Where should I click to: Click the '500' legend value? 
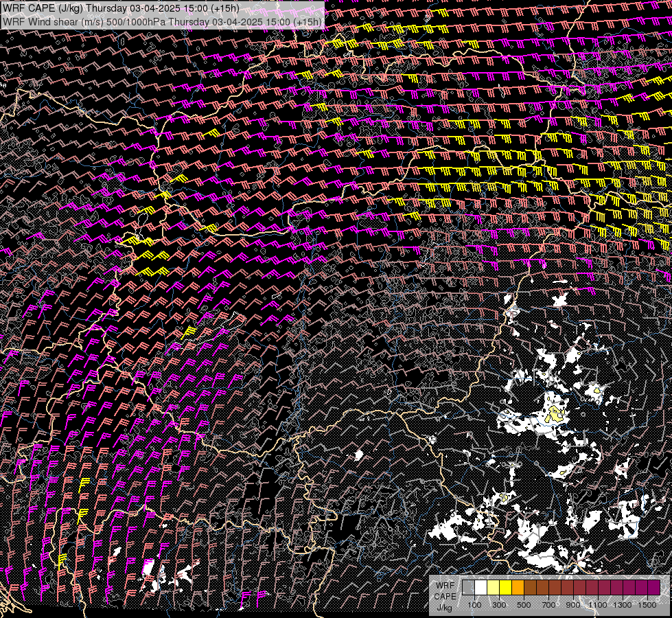click(x=524, y=605)
